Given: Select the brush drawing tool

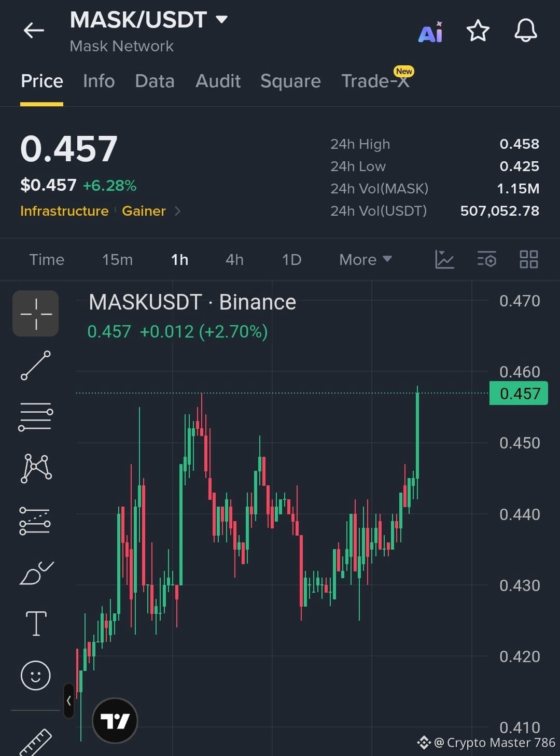Looking at the screenshot, I should [x=36, y=573].
